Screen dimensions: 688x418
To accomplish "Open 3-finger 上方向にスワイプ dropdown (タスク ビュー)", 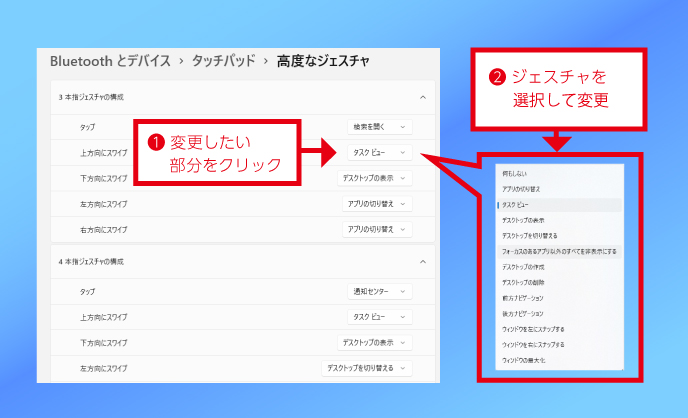I will pyautogui.click(x=379, y=152).
